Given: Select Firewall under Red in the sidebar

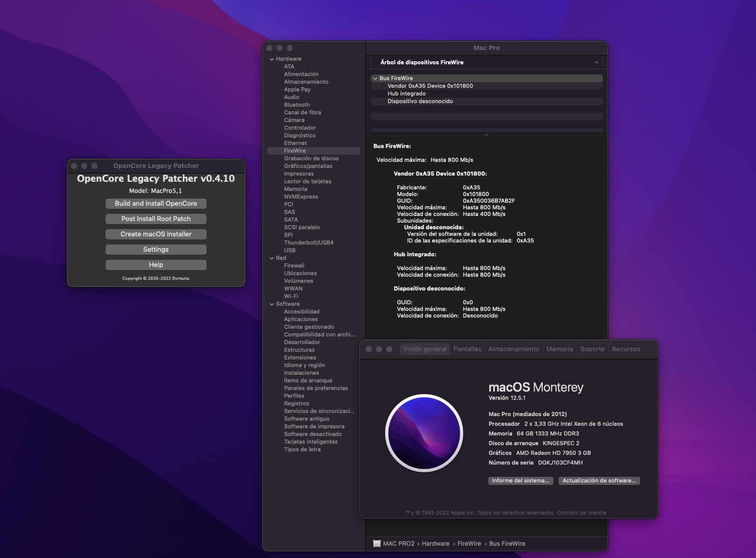Looking at the screenshot, I should (x=294, y=266).
